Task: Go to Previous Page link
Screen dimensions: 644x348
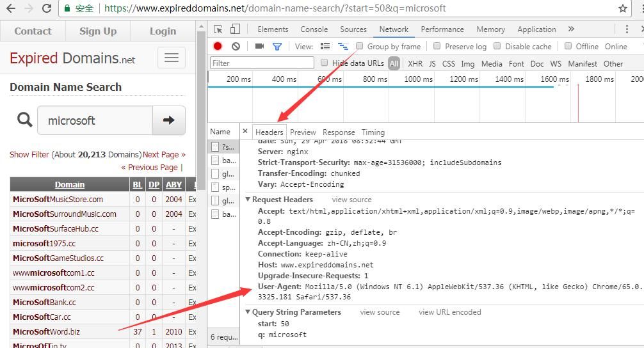Action: (150, 168)
